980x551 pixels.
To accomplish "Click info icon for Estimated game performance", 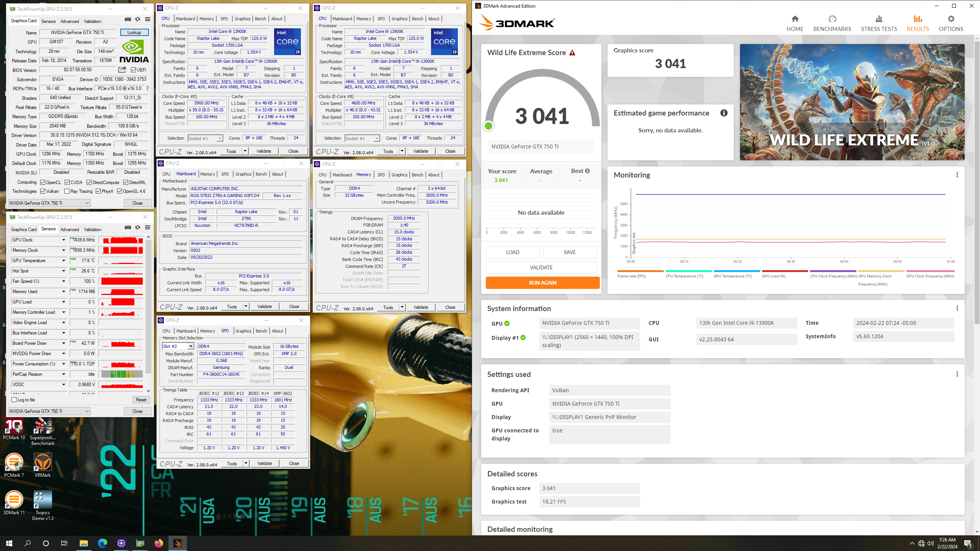I will point(724,113).
